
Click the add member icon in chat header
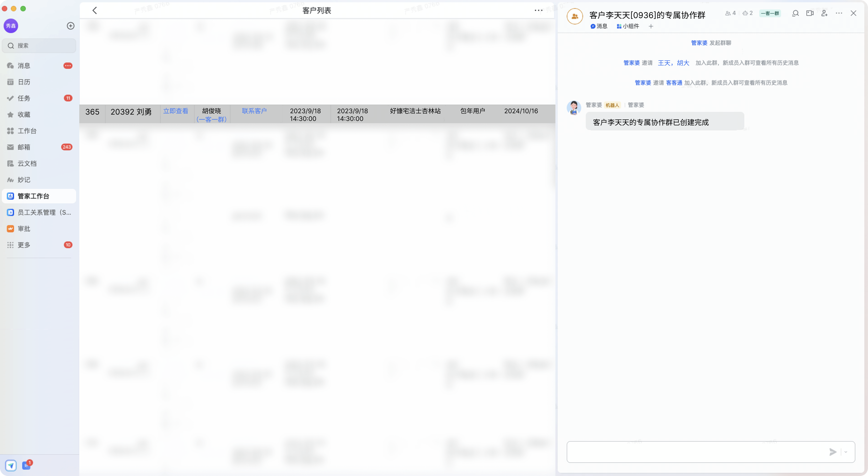point(824,14)
